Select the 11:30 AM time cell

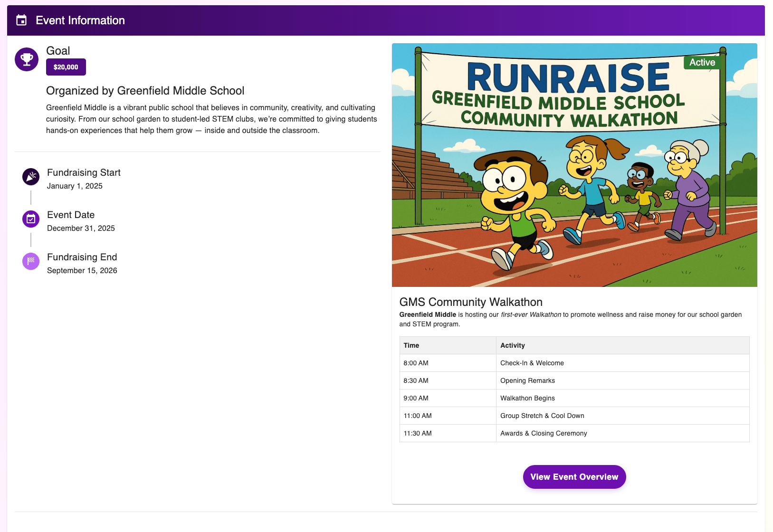tap(448, 433)
